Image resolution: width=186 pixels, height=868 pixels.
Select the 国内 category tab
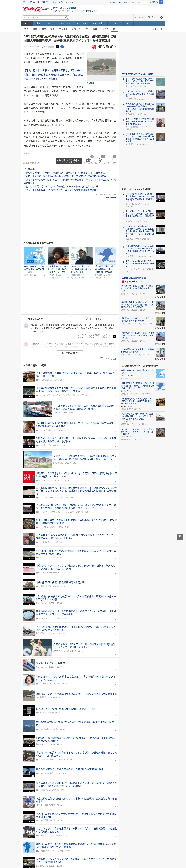tap(35, 29)
